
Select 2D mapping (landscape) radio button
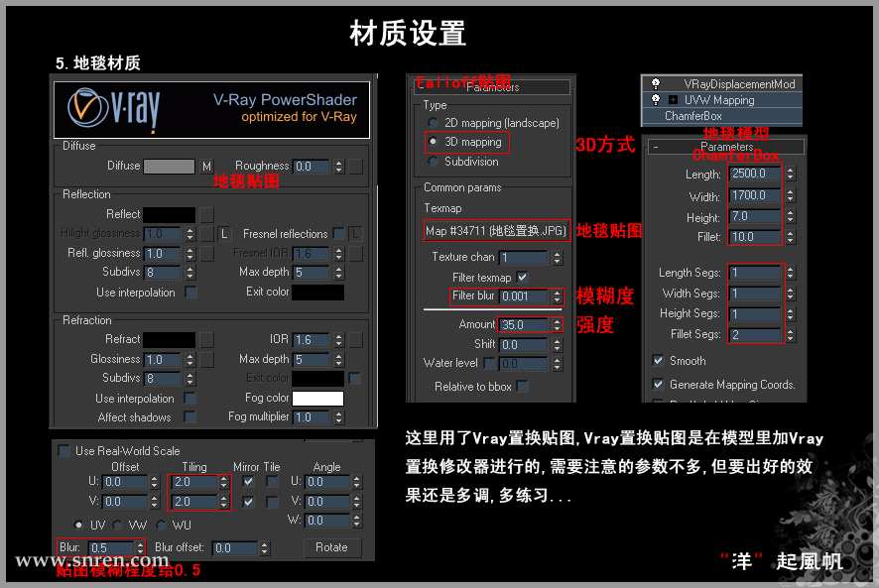tap(433, 123)
